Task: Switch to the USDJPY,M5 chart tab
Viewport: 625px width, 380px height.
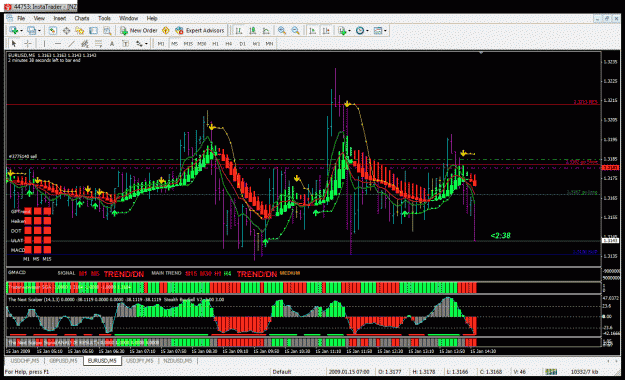Action: (x=140, y=361)
